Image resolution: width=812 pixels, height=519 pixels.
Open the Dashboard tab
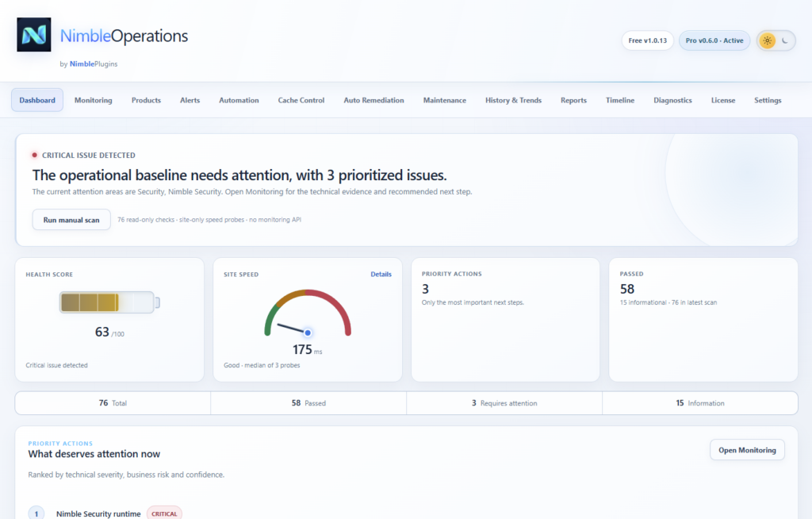[37, 100]
